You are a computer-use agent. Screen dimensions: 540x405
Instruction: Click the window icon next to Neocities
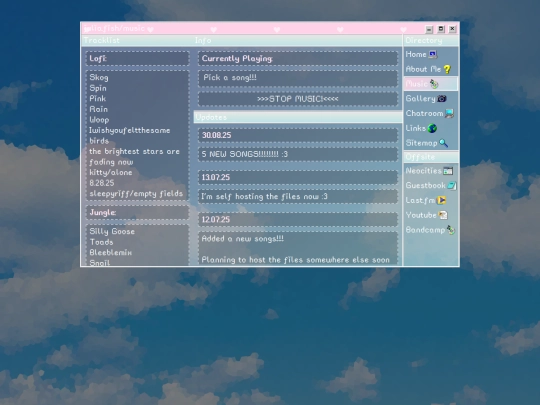tap(448, 171)
